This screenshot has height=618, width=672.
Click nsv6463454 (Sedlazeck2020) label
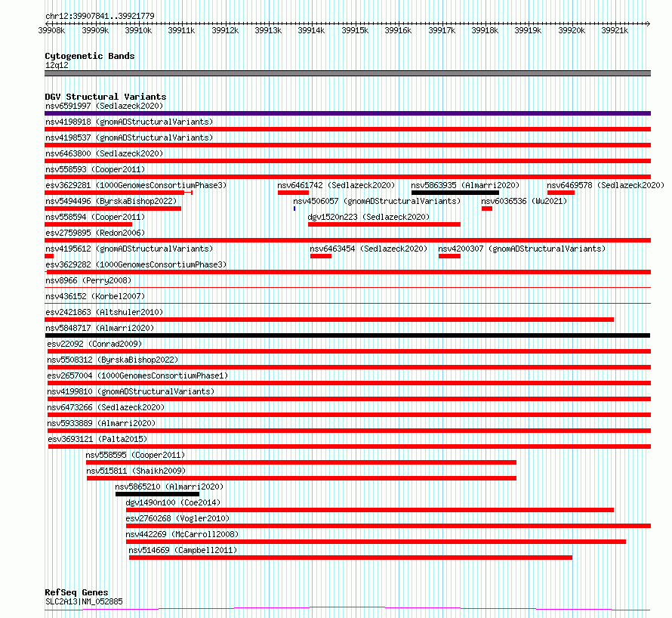(x=368, y=249)
